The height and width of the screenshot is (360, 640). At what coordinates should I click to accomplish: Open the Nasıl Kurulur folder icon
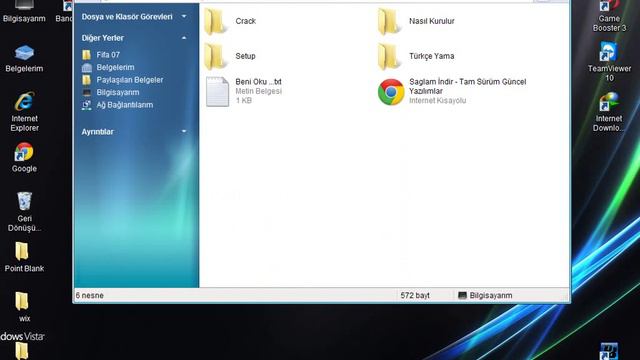pos(389,22)
